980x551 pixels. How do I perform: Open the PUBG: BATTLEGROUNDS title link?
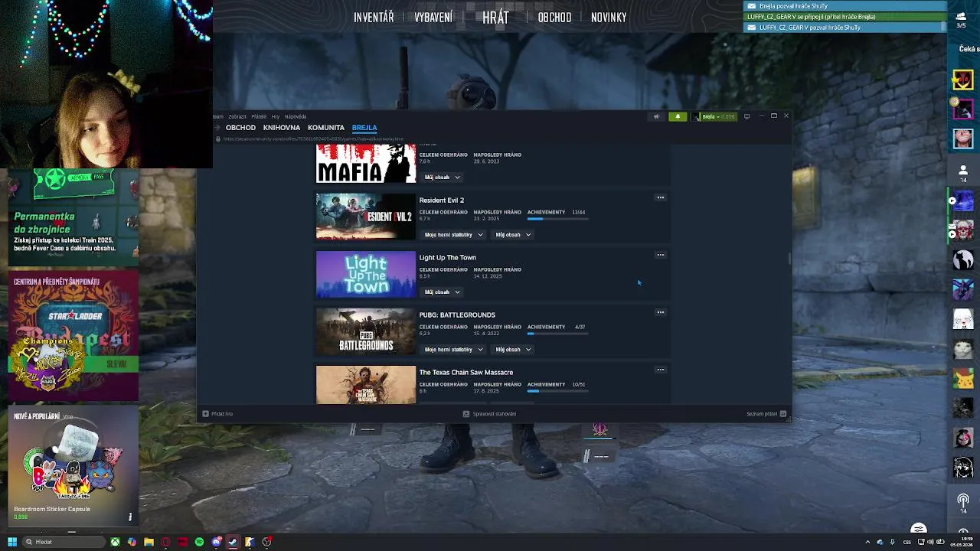click(x=457, y=315)
